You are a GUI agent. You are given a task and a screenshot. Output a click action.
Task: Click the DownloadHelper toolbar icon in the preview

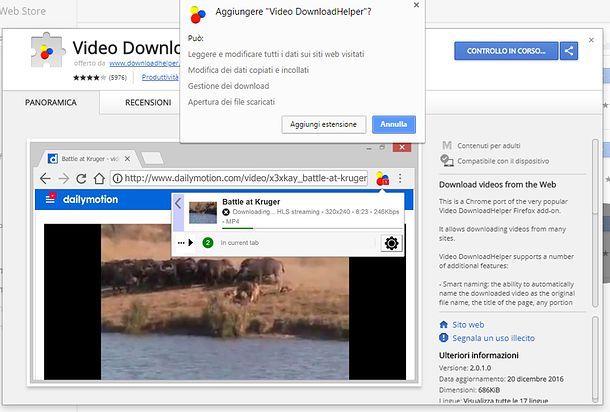click(382, 179)
